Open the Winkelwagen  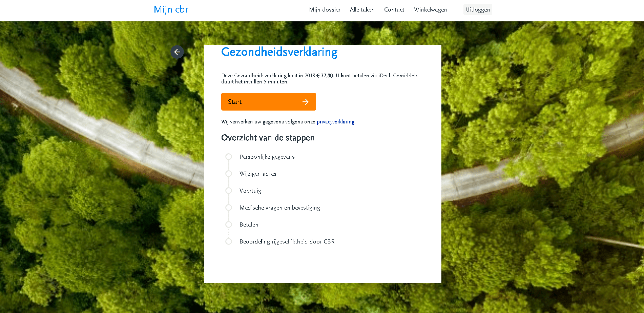430,9
